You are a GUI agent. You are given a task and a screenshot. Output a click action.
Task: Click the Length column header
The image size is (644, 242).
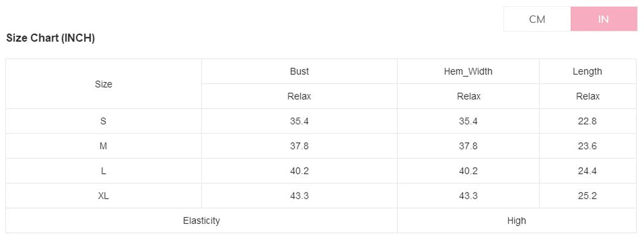point(587,71)
